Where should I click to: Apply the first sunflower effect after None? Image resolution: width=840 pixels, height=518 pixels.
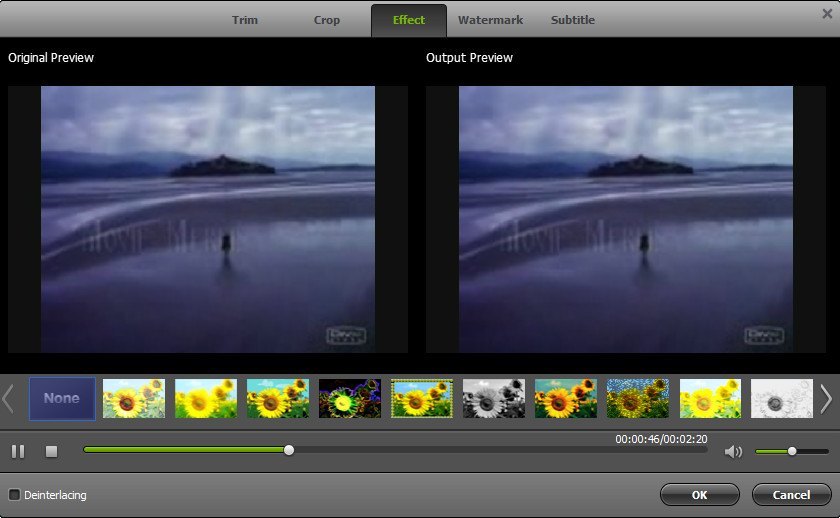pyautogui.click(x=133, y=399)
